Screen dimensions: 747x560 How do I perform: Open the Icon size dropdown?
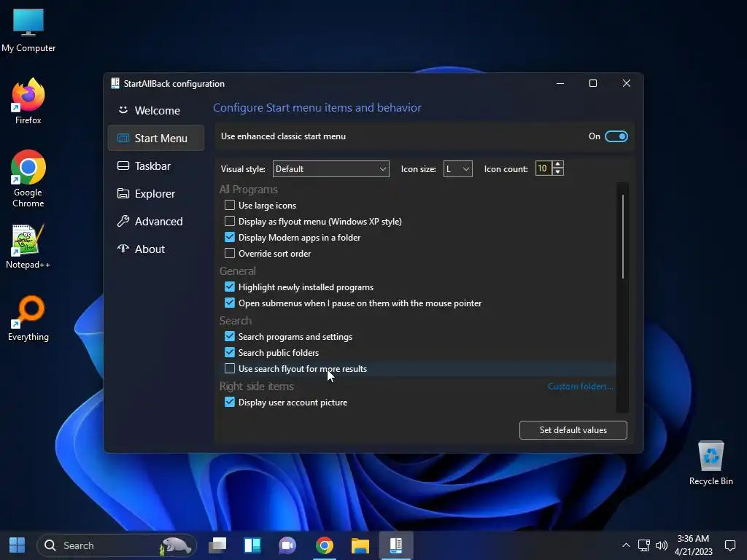click(458, 168)
